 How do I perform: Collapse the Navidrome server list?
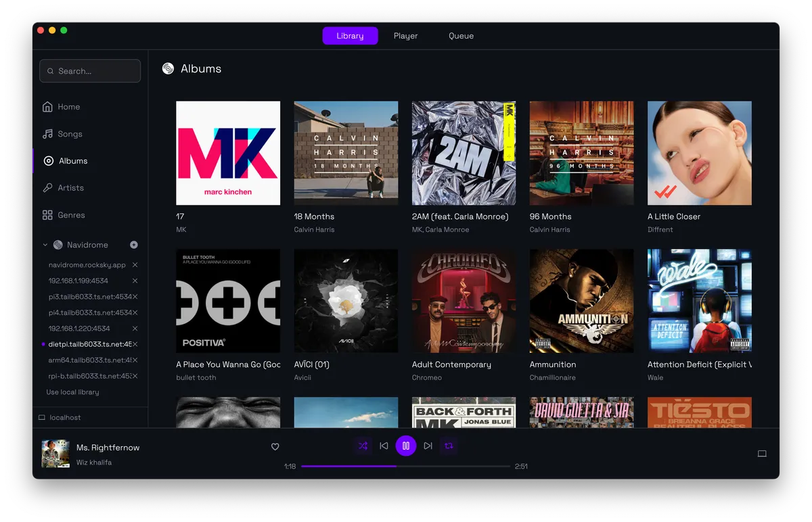tap(45, 245)
